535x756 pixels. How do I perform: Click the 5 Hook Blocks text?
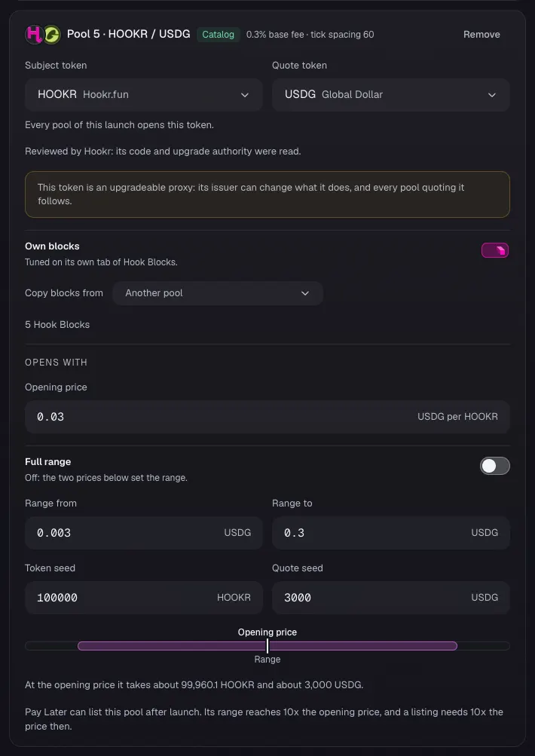pyautogui.click(x=57, y=324)
